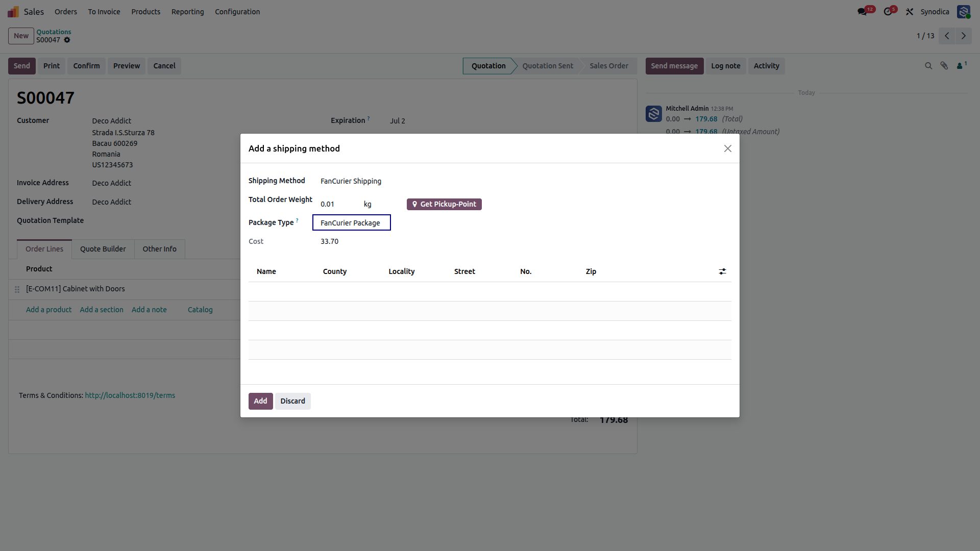This screenshot has height=551, width=980.
Task: Click the Cancel button
Action: (x=164, y=66)
